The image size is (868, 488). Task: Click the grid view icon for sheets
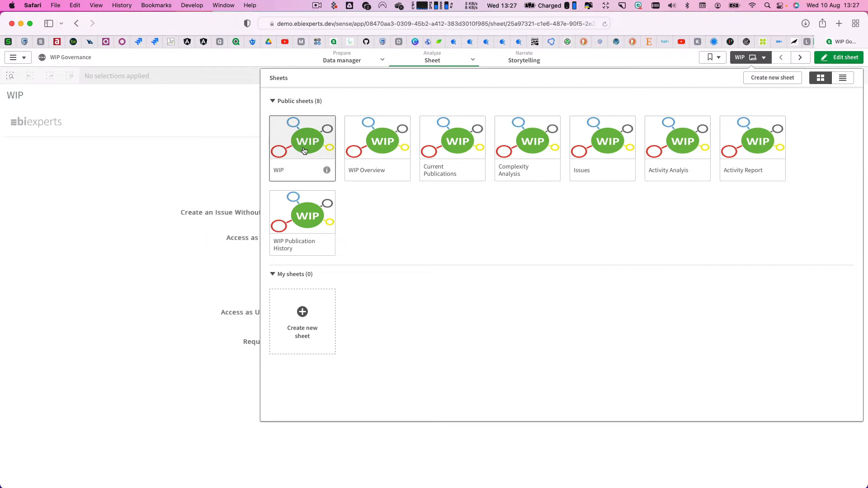pos(821,77)
